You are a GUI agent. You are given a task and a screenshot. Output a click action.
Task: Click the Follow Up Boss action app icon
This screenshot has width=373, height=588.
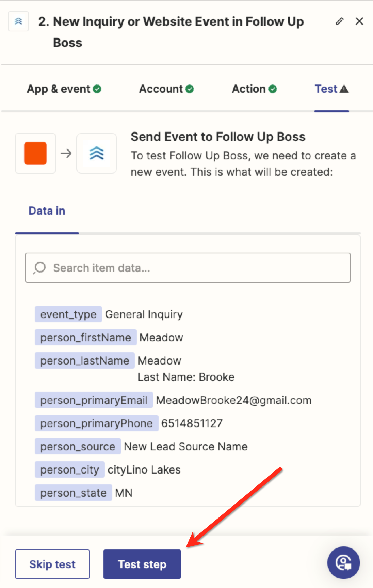pos(97,153)
